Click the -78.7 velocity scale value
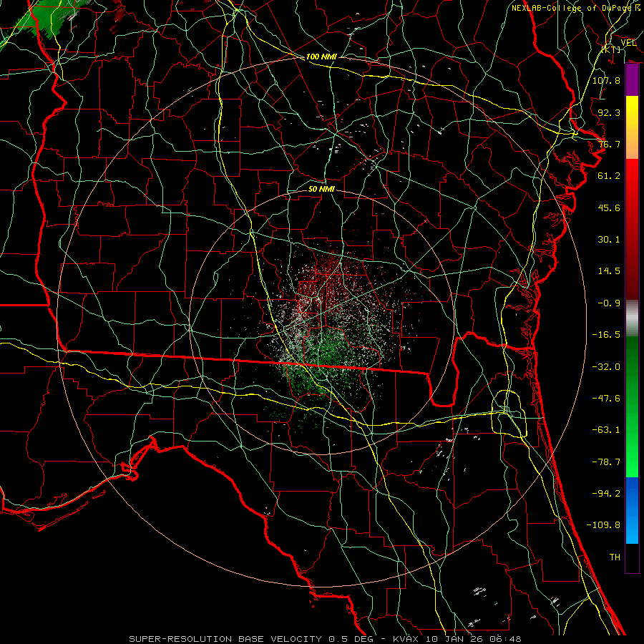The image size is (644, 644). [606, 462]
